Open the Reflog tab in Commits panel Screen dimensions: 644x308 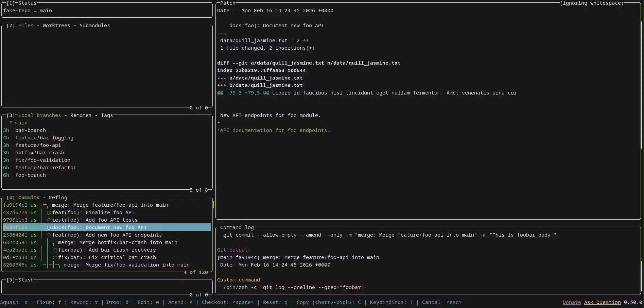[58, 198]
